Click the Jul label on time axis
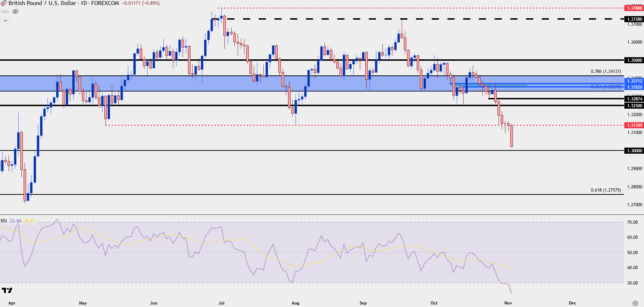The width and height of the screenshot is (644, 307). [221, 303]
